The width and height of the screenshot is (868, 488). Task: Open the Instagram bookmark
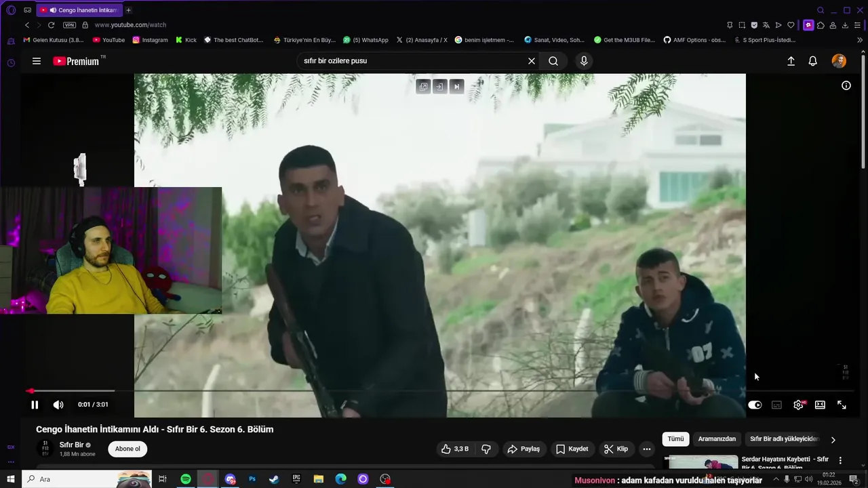[150, 40]
